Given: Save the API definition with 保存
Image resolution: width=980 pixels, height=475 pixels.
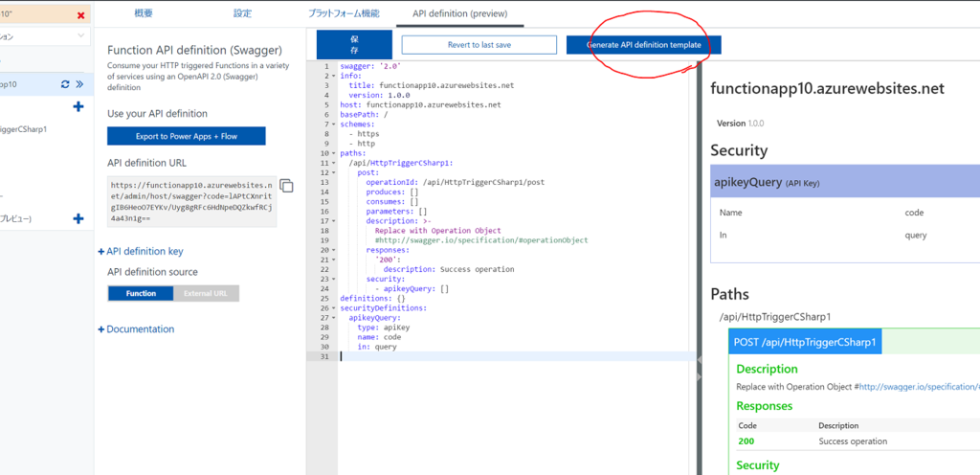Looking at the screenshot, I should (354, 44).
